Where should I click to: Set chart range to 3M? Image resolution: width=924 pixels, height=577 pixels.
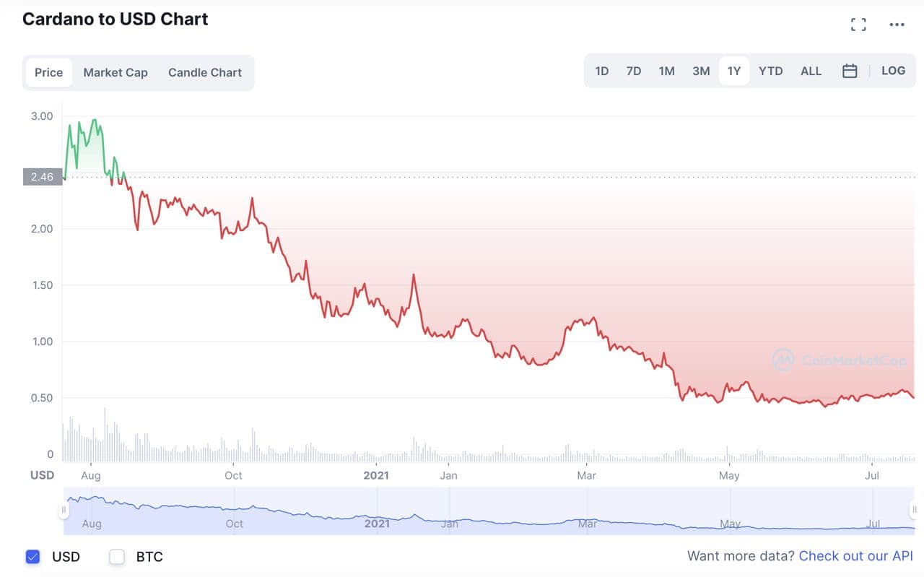[701, 71]
